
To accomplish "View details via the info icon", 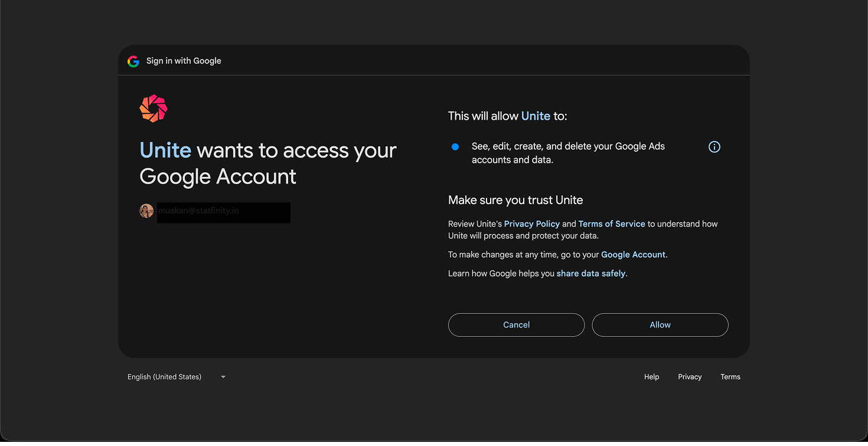I will tap(714, 147).
